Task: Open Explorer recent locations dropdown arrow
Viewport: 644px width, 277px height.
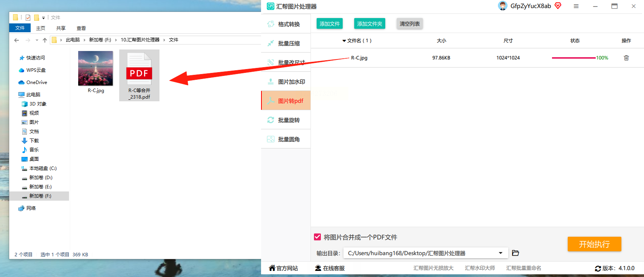Action: point(37,40)
